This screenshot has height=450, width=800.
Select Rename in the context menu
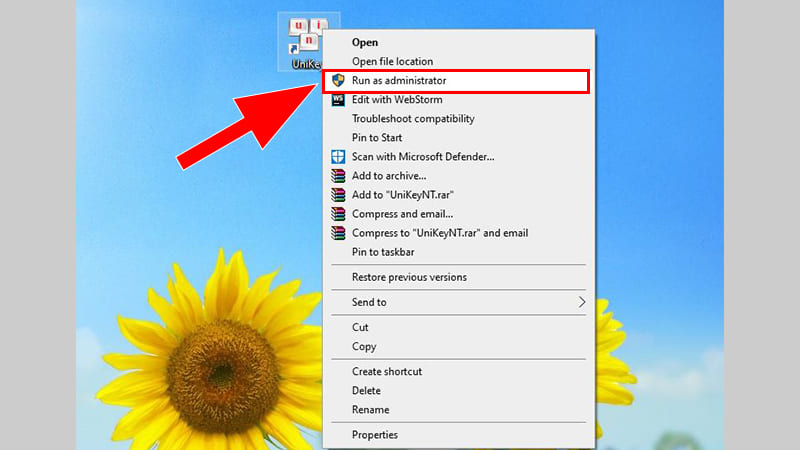click(369, 410)
